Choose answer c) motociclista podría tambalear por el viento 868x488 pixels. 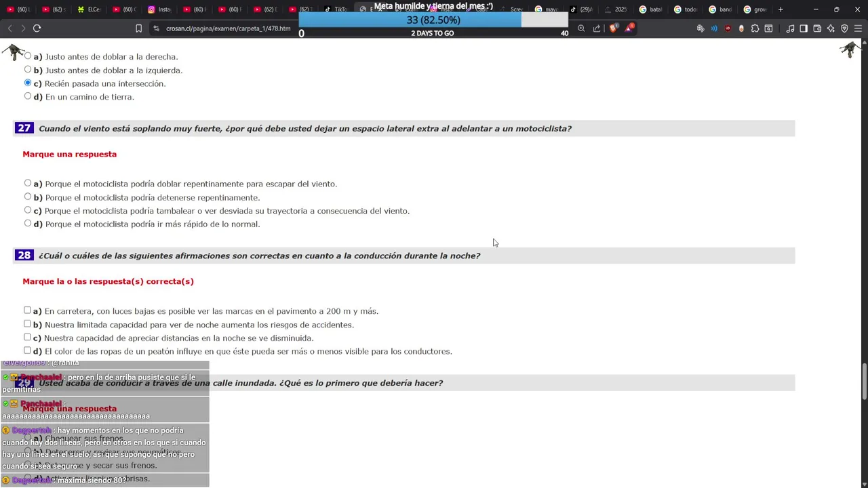tap(28, 210)
